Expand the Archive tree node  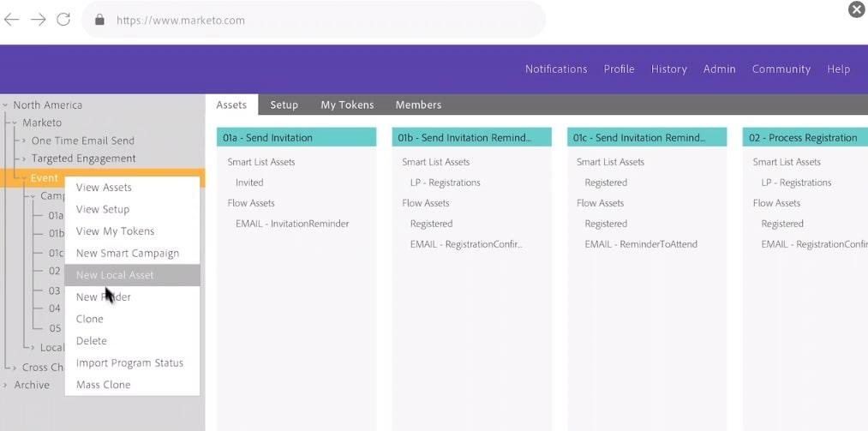pyautogui.click(x=6, y=385)
